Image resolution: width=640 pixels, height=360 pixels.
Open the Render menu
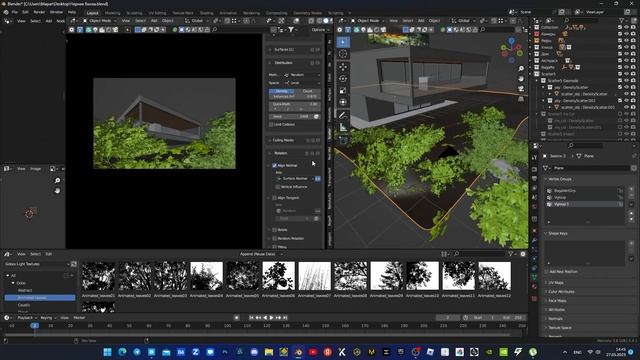coord(39,12)
